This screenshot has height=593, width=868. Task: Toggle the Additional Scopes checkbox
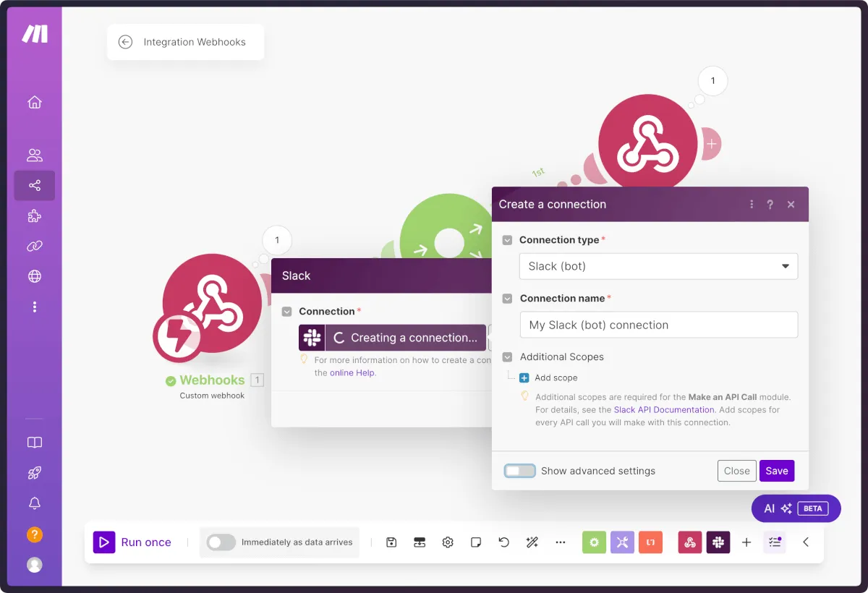508,357
